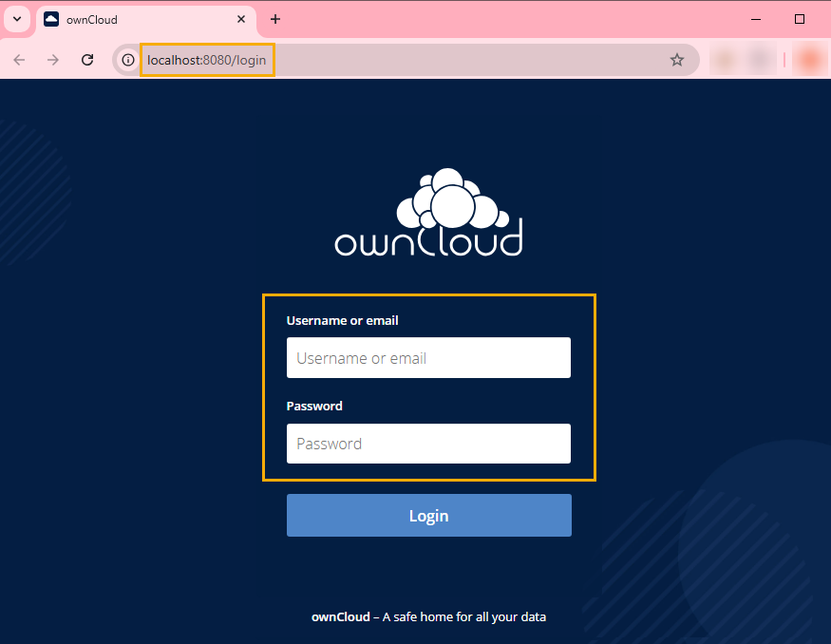Screen dimensions: 831x644
Task: Click the browser back arrow
Action: (x=19, y=60)
